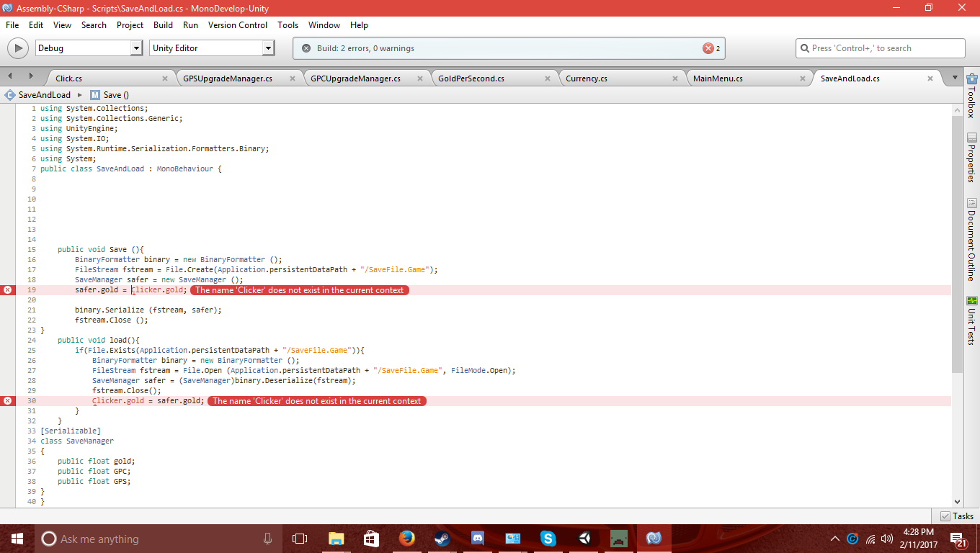Open File Explorer from taskbar
Viewport: 980px width, 553px height.
(336, 539)
